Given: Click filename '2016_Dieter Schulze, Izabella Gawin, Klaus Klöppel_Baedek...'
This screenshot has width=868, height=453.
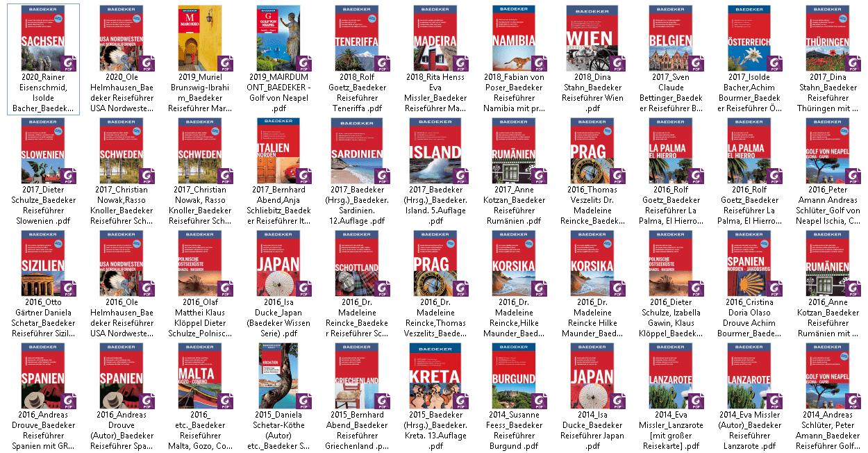Looking at the screenshot, I should click(x=671, y=318).
